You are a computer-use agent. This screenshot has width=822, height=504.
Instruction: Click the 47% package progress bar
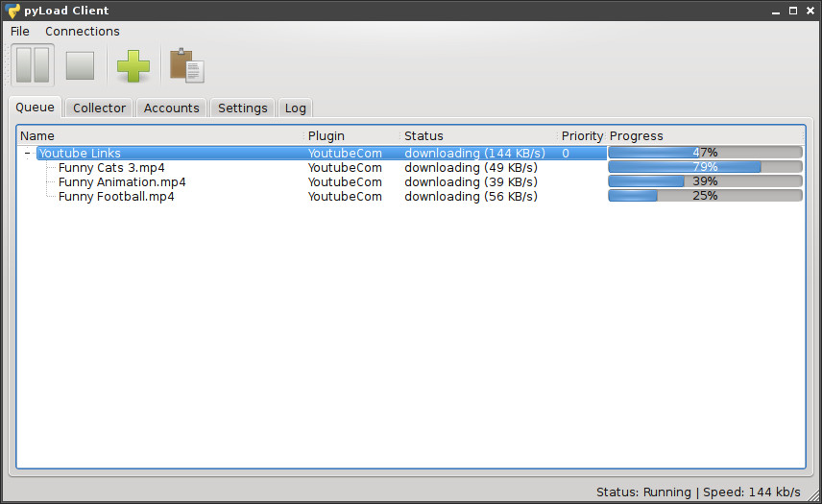pyautogui.click(x=705, y=153)
